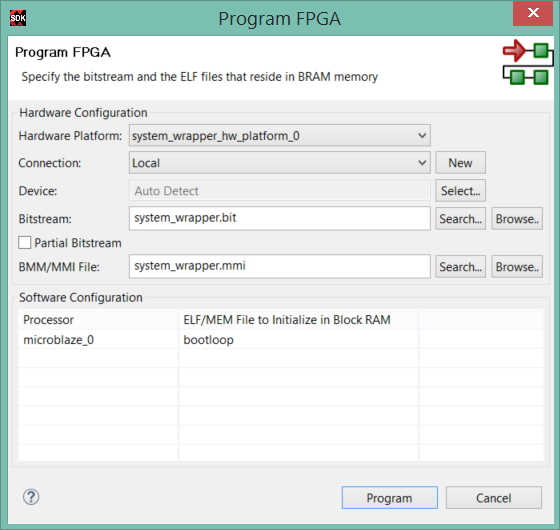Click the Device Auto Detect field
560x530 pixels.
(x=280, y=191)
